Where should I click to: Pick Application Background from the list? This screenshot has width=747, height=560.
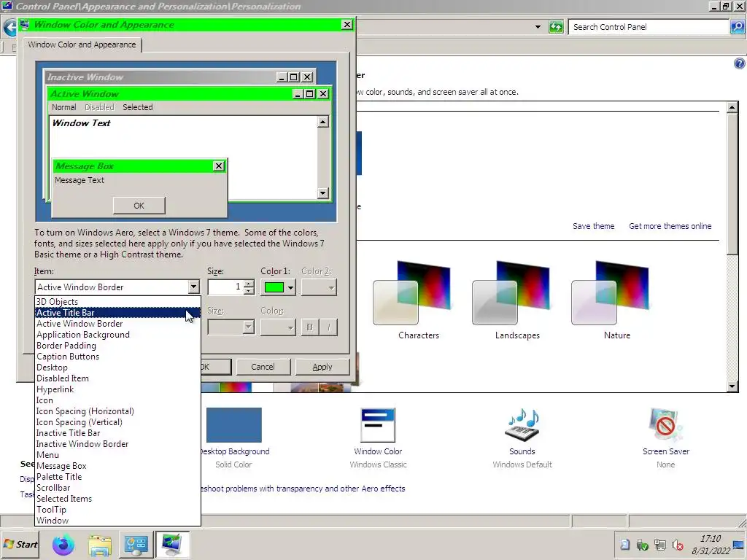[x=117, y=335]
